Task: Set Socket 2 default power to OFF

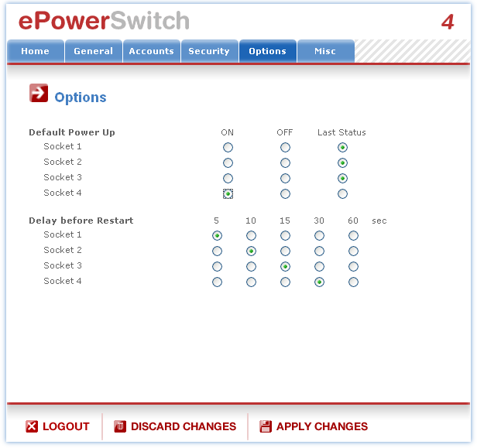Action: click(x=285, y=162)
